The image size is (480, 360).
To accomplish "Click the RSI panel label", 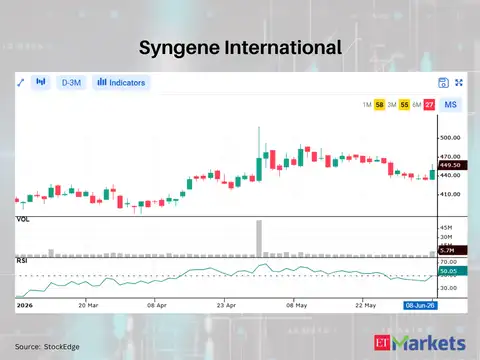I will [22, 261].
